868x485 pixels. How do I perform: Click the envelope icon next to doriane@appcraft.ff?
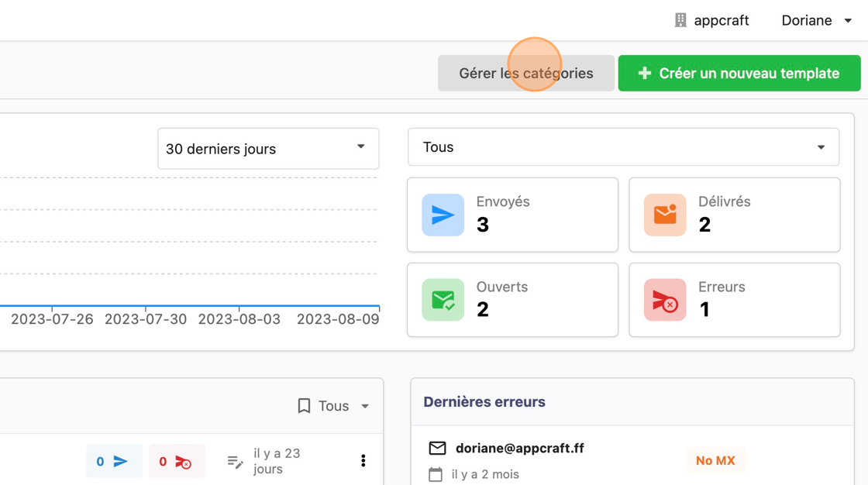tap(437, 449)
